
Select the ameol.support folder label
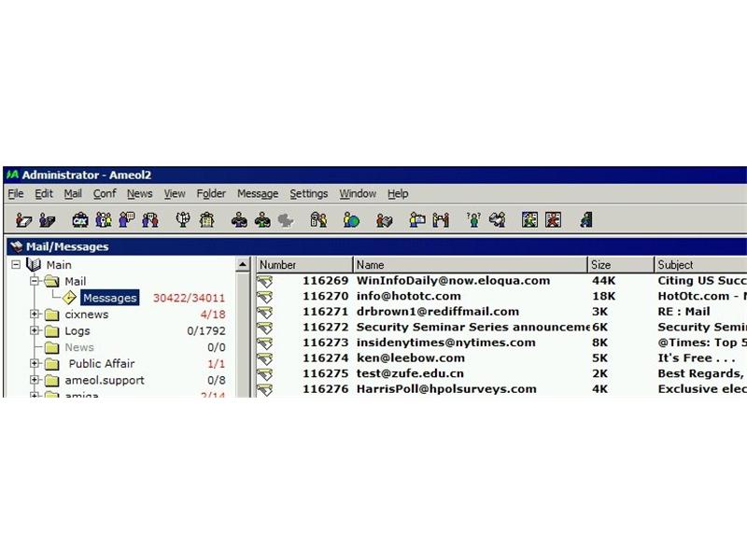point(105,381)
